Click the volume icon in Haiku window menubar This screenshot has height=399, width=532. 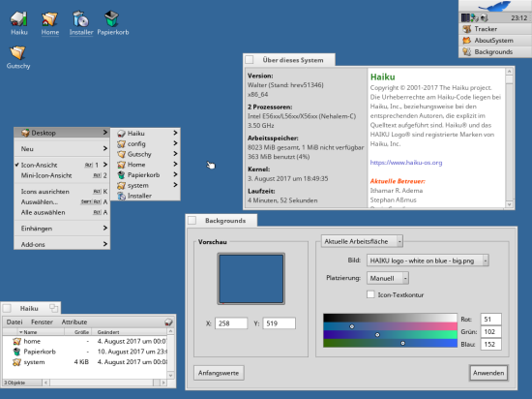tap(168, 322)
